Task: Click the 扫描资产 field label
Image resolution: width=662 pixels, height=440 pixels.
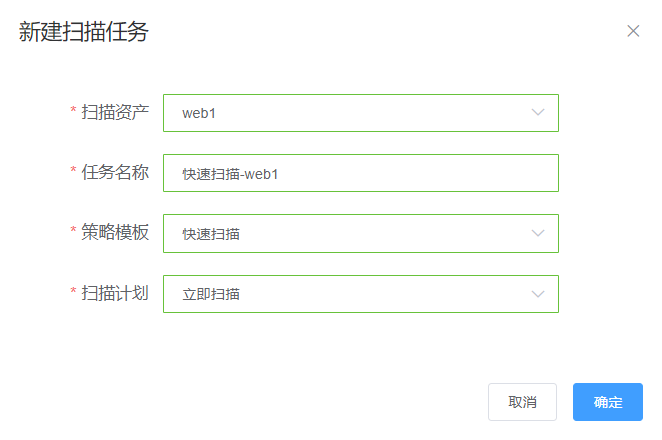Action: [x=115, y=112]
